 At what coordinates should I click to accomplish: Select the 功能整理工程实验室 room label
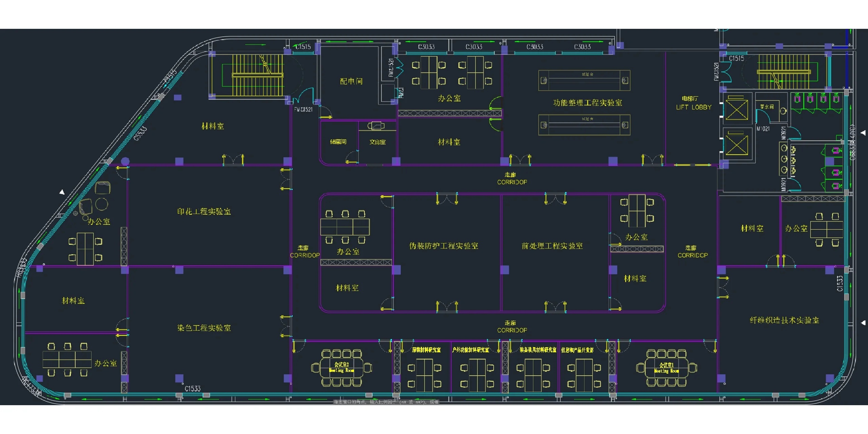tap(588, 103)
